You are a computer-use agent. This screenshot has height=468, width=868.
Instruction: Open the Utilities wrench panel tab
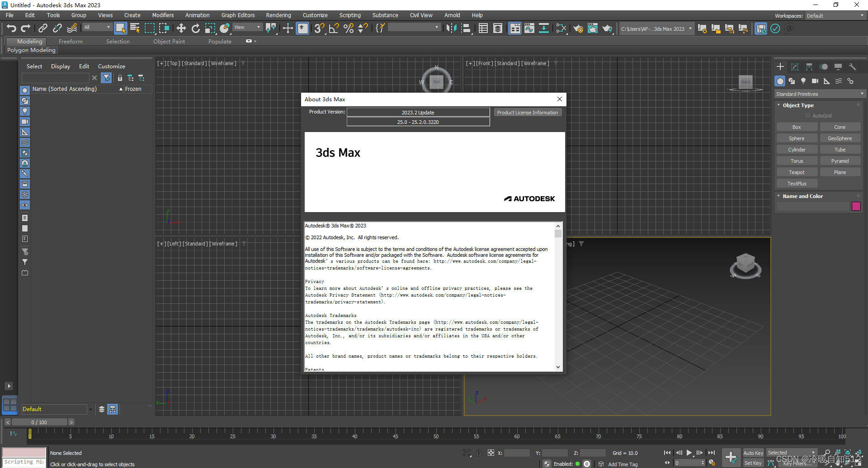pyautogui.click(x=853, y=67)
